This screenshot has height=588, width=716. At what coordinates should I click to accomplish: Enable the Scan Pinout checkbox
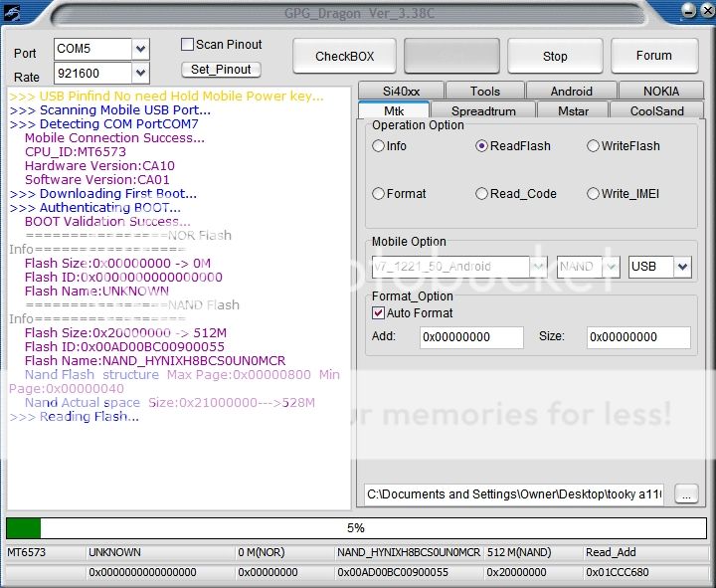tap(187, 45)
